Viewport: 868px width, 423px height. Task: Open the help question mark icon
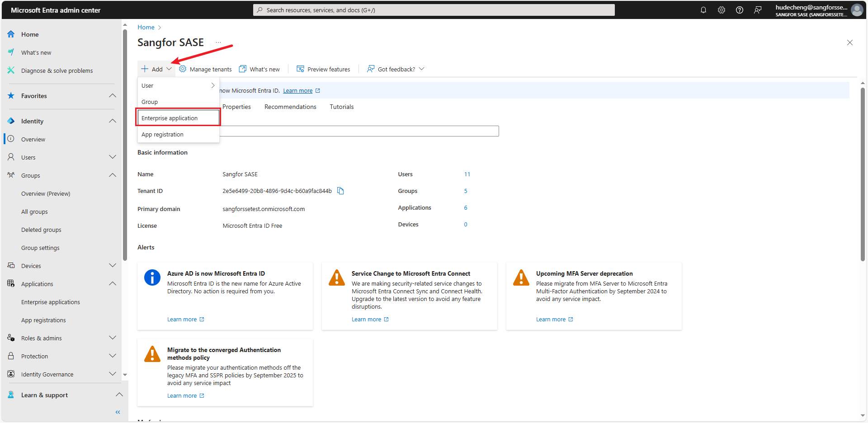(x=740, y=10)
